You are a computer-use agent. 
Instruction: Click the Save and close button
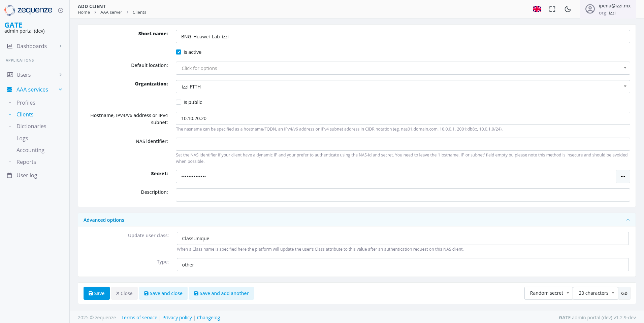[x=163, y=293]
